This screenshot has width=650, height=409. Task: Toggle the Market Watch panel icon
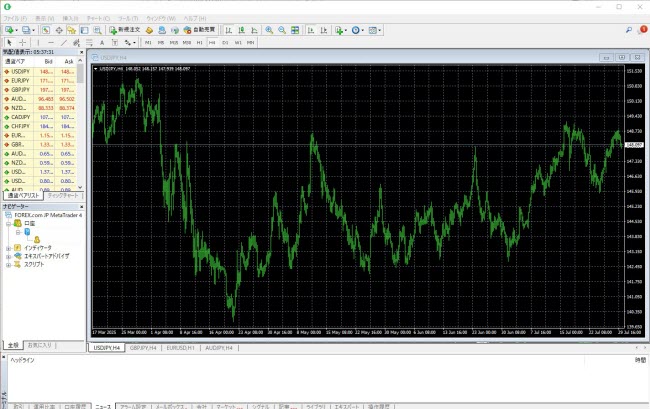[x=46, y=30]
